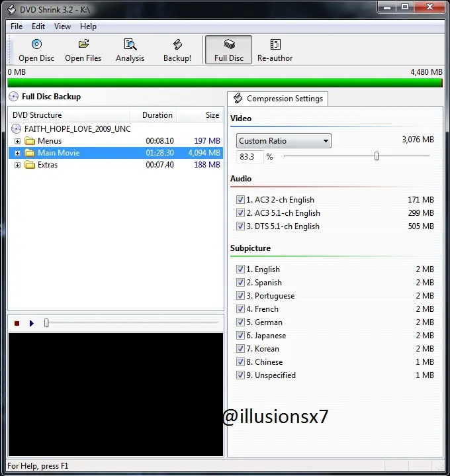Click the Size column header
450x476 pixels.
pos(200,115)
